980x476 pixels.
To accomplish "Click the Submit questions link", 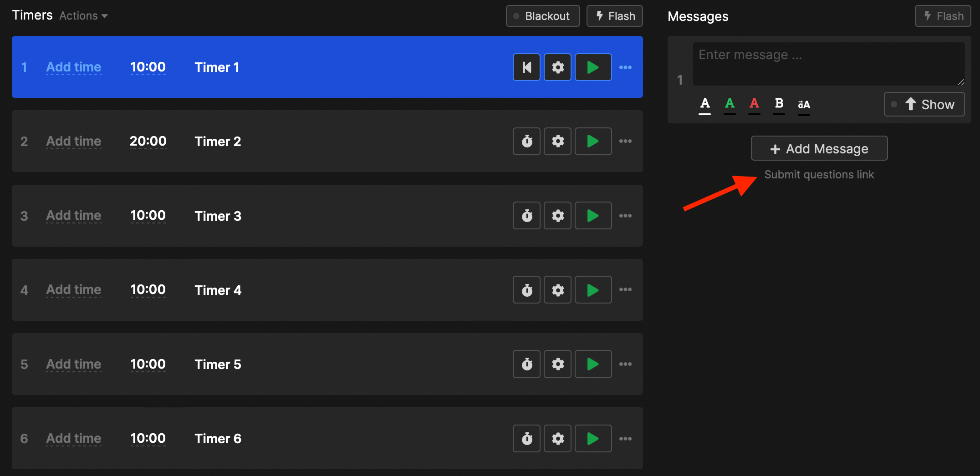I will 819,174.
